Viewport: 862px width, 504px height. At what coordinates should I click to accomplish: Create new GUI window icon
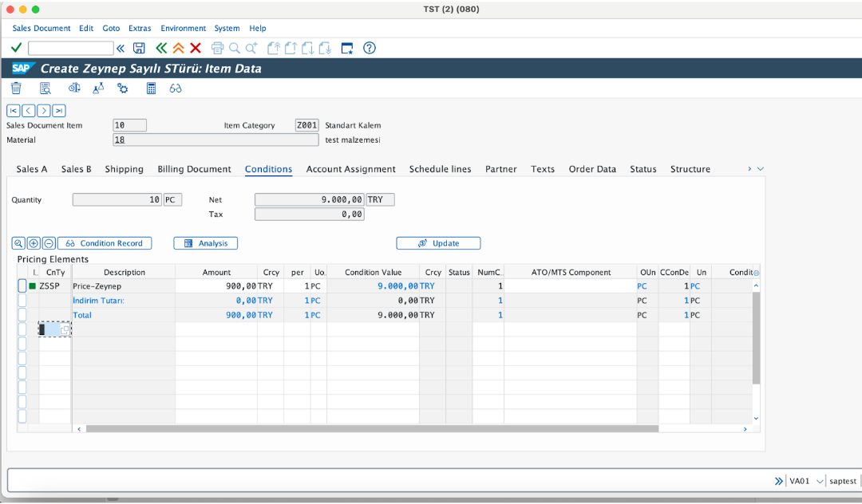pyautogui.click(x=347, y=49)
